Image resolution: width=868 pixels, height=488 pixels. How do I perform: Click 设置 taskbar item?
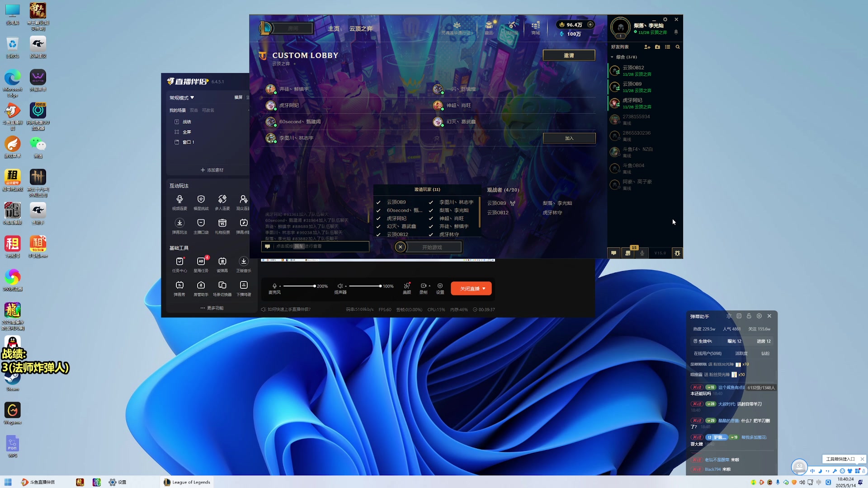(118, 482)
